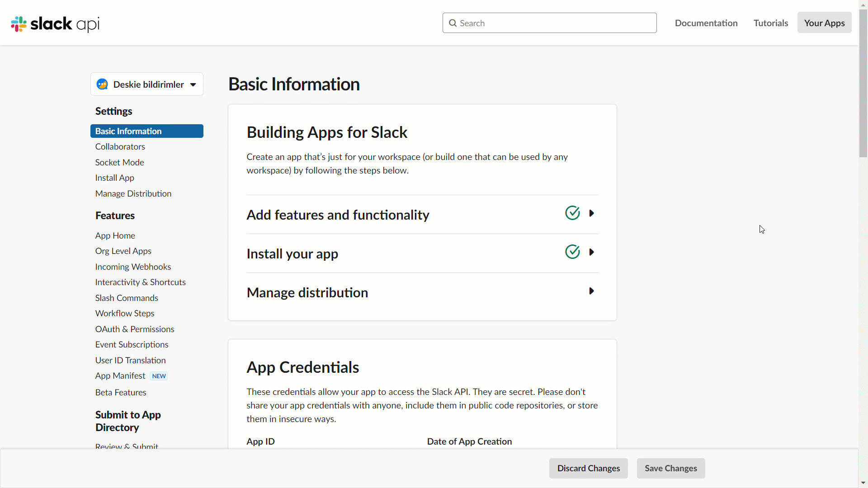Click the Discard Changes button
Viewport: 868px width, 488px height.
pyautogui.click(x=588, y=468)
